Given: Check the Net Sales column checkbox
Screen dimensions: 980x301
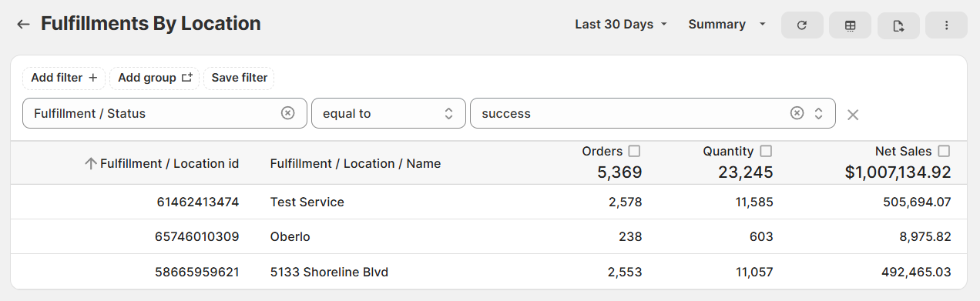Looking at the screenshot, I should (944, 152).
